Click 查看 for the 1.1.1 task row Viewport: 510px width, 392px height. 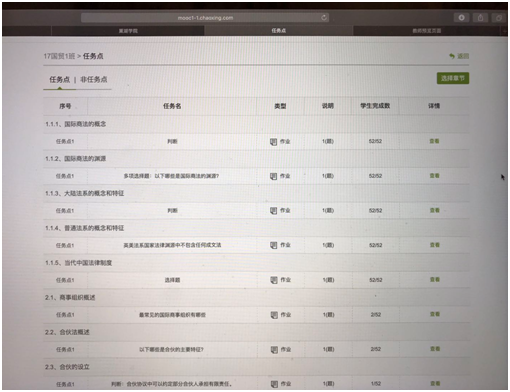click(x=434, y=141)
